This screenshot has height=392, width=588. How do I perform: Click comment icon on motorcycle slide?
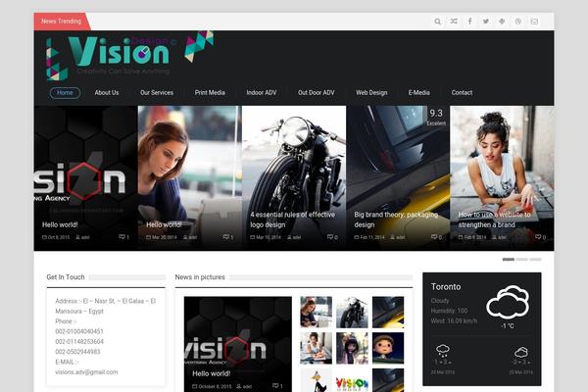point(329,237)
